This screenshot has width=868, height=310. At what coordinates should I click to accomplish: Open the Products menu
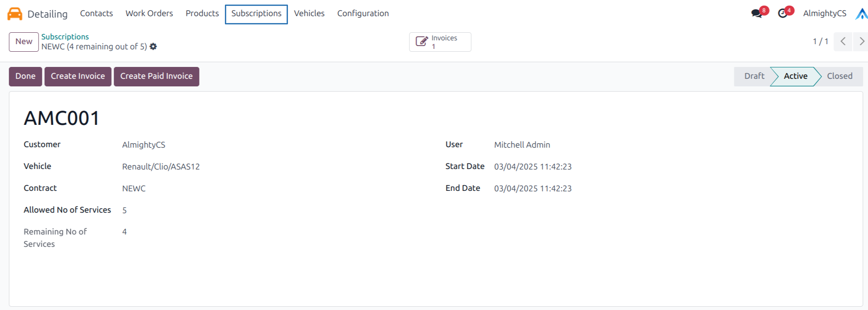pyautogui.click(x=202, y=13)
